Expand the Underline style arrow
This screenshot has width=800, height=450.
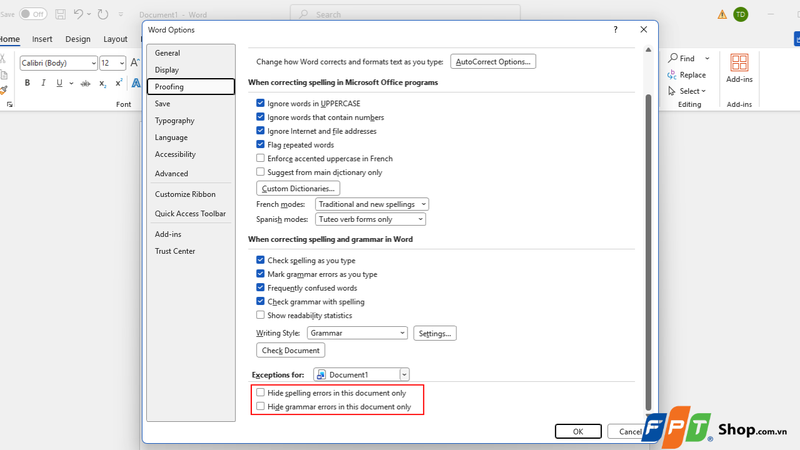71,83
